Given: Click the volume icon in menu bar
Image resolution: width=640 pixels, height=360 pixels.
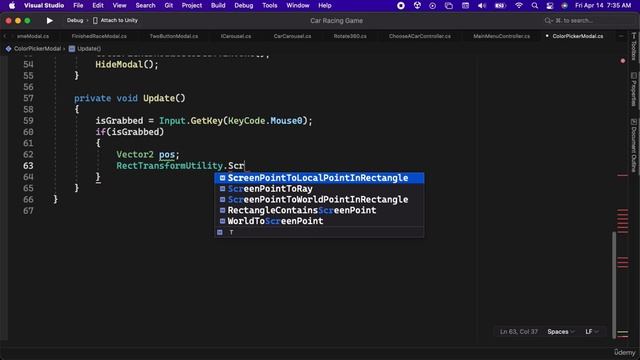Looking at the screenshot, I should pyautogui.click(x=482, y=6).
